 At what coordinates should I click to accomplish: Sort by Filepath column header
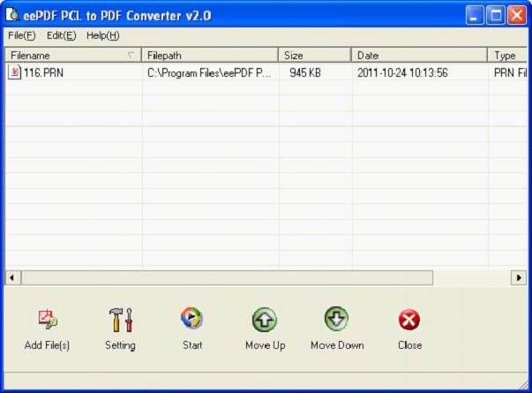(210, 55)
